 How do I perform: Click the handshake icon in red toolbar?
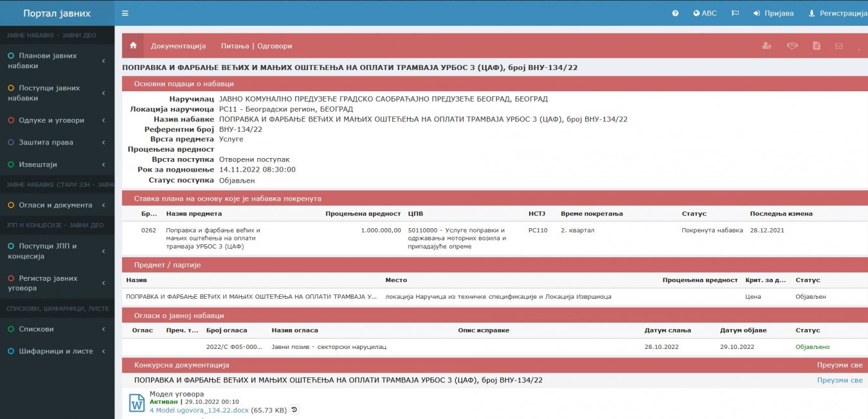pyautogui.click(x=792, y=46)
